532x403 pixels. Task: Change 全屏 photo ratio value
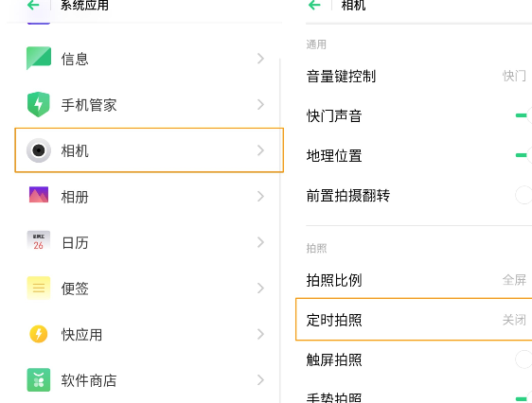514,280
